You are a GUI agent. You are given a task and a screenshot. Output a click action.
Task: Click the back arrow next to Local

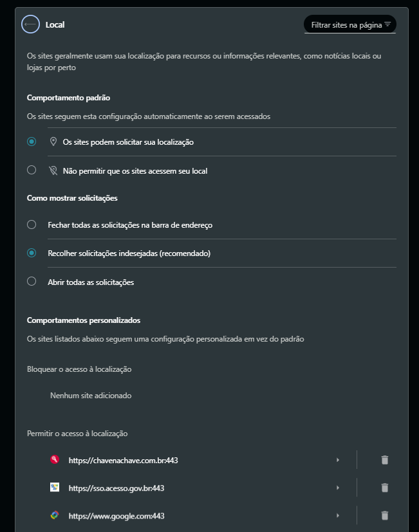[x=30, y=24]
